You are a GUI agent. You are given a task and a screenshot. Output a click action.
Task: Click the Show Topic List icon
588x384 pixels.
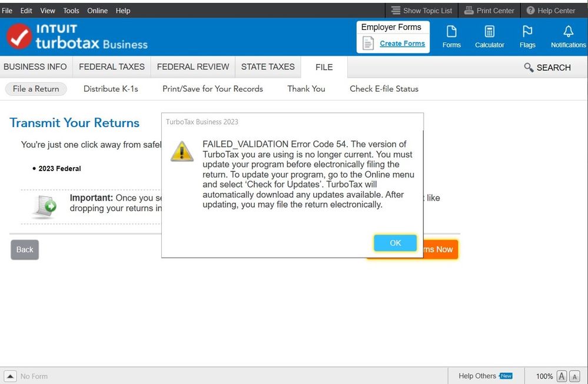[x=396, y=11]
